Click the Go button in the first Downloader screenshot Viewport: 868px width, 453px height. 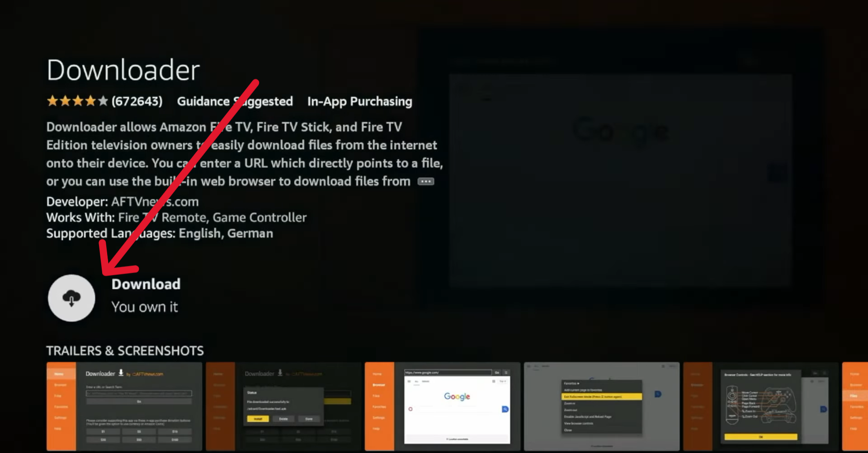pyautogui.click(x=139, y=401)
